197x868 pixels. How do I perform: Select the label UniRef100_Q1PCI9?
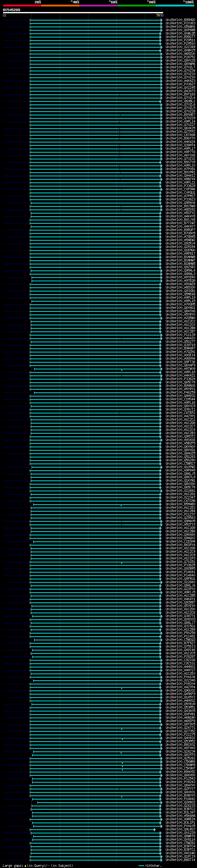[180, 856]
